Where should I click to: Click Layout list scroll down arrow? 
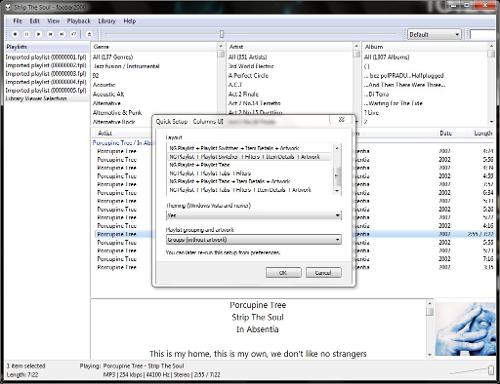point(337,191)
